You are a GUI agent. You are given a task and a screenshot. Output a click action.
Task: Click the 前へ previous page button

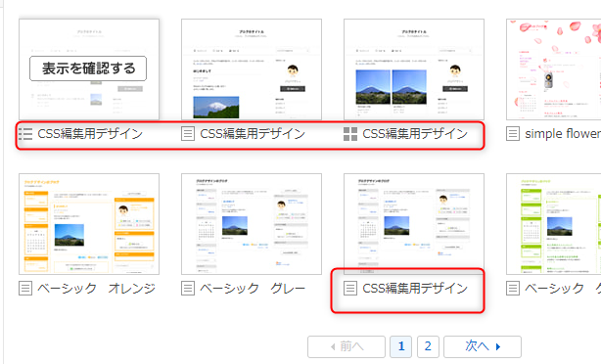(347, 346)
